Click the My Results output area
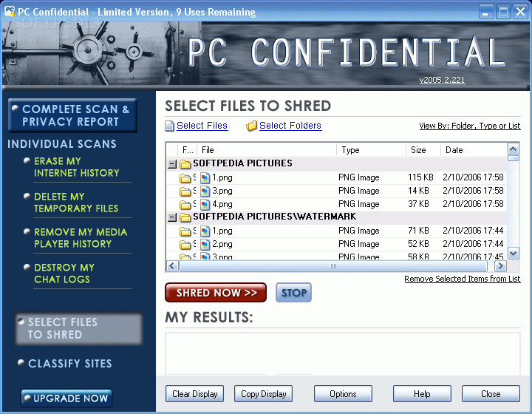The width and height of the screenshot is (532, 414). click(x=343, y=353)
